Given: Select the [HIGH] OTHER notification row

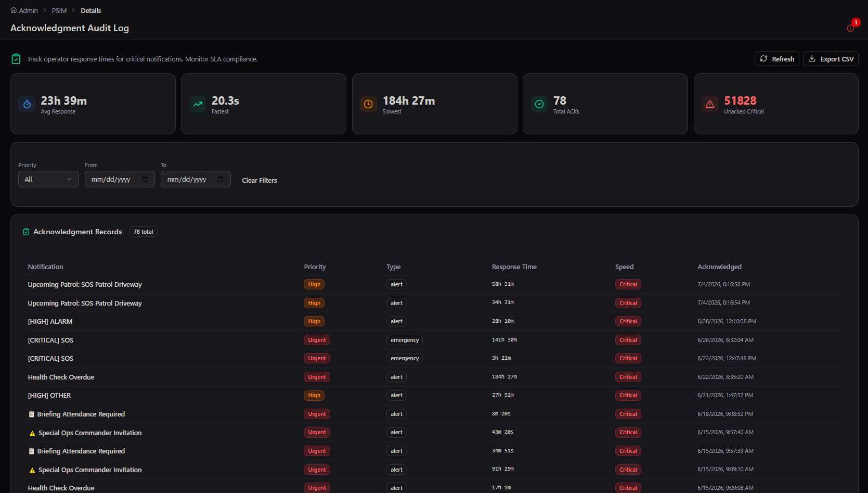Looking at the screenshot, I should [435, 395].
